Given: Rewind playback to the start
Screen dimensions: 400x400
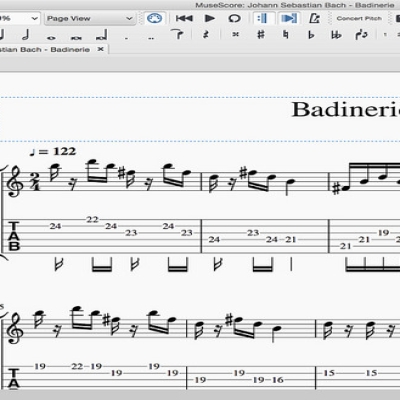Looking at the screenshot, I should click(x=184, y=18).
